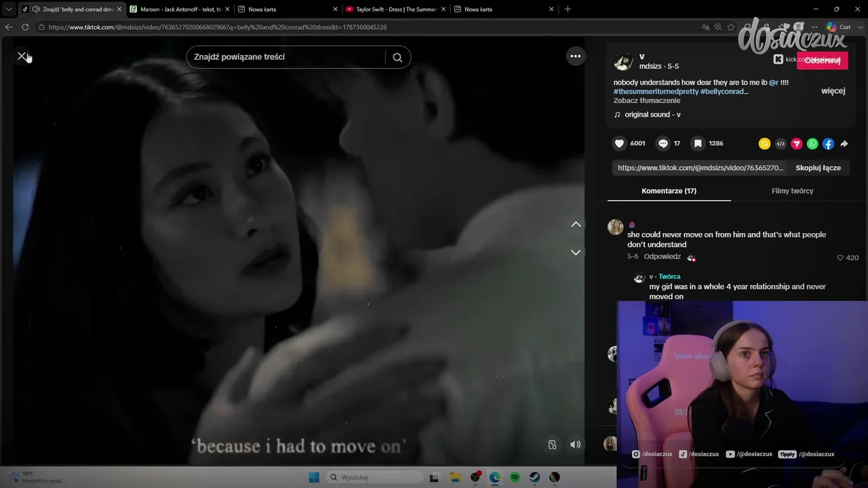Like the video with the heart icon
This screenshot has height=488, width=868.
(x=619, y=144)
